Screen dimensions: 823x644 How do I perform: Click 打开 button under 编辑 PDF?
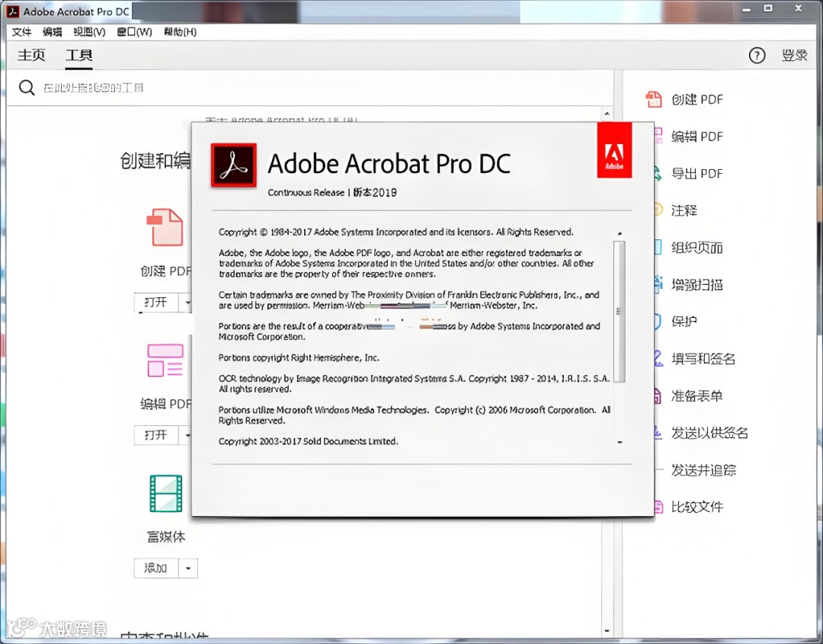156,435
